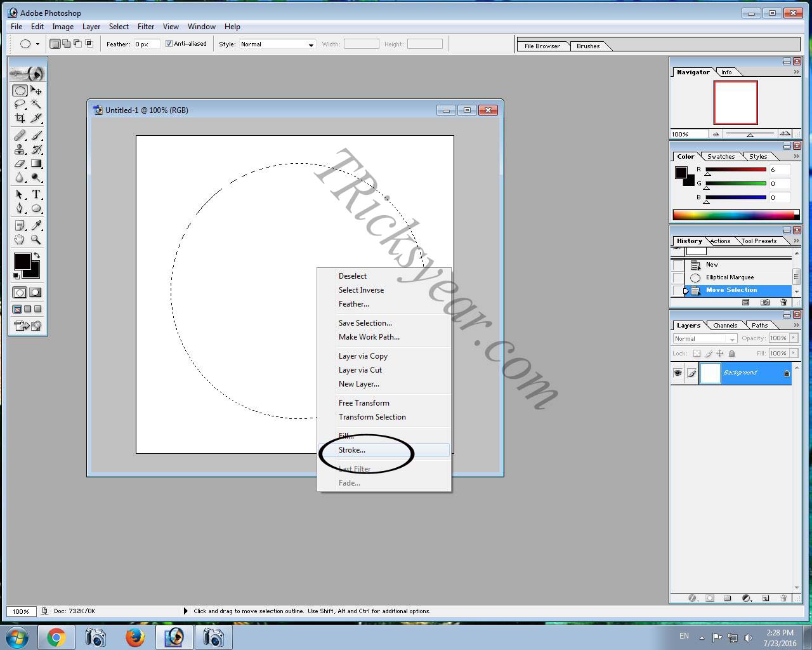Select the Elliptical Marquee tool
The height and width of the screenshot is (650, 812).
[20, 90]
